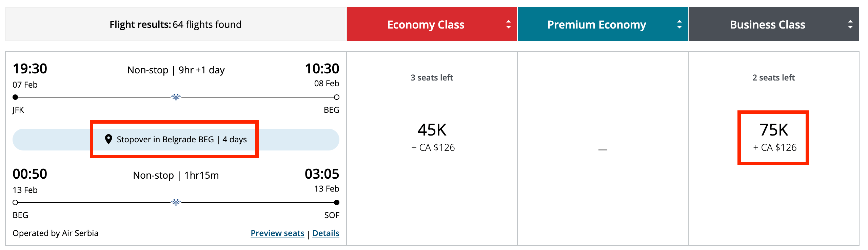
Task: Click the filled JFK departure dot
Action: tap(15, 97)
